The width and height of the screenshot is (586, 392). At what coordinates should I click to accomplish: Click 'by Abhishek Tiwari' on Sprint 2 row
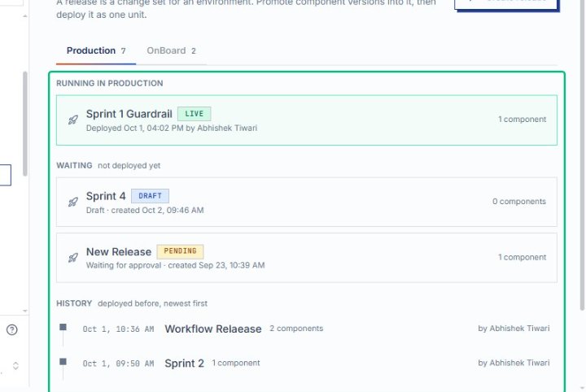pos(514,363)
